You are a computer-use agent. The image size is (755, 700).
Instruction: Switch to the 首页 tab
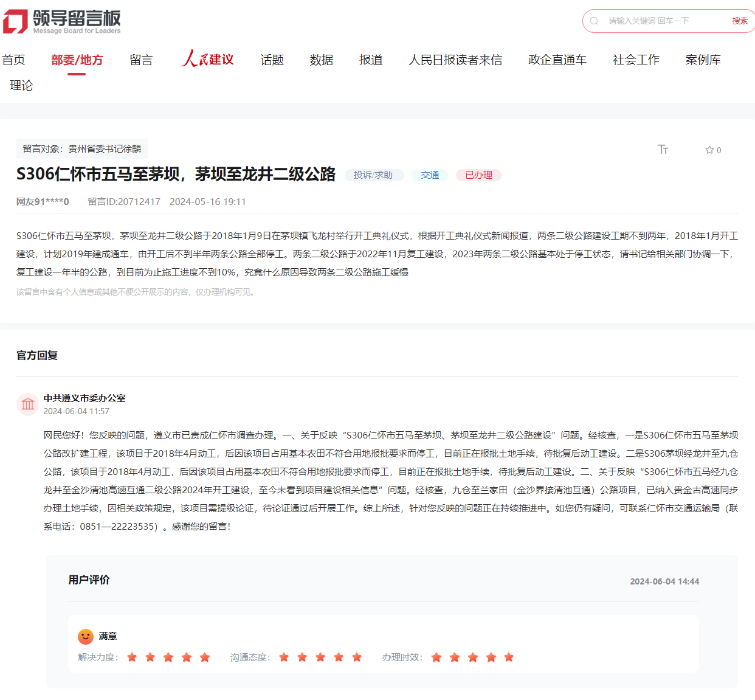[x=13, y=59]
